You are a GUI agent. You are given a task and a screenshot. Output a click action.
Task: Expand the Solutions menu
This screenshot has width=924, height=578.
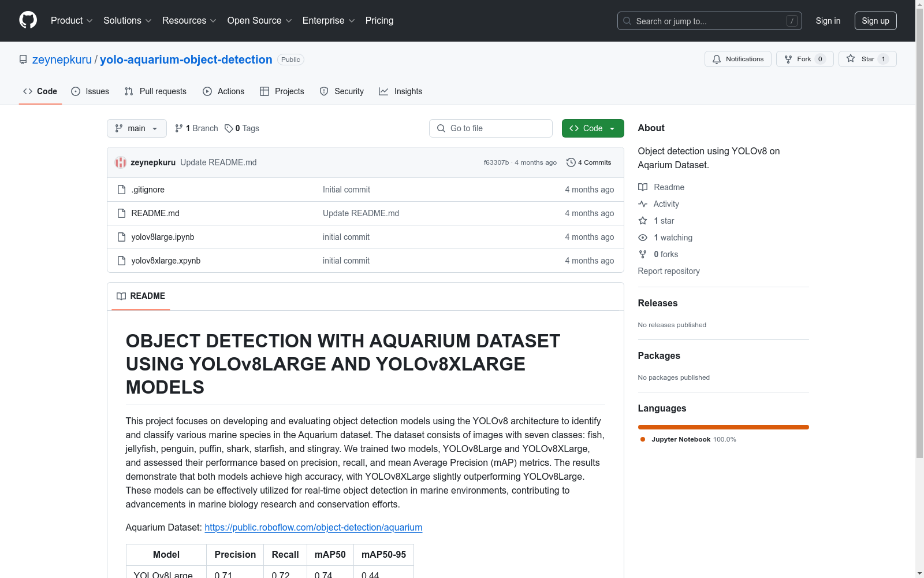[128, 20]
